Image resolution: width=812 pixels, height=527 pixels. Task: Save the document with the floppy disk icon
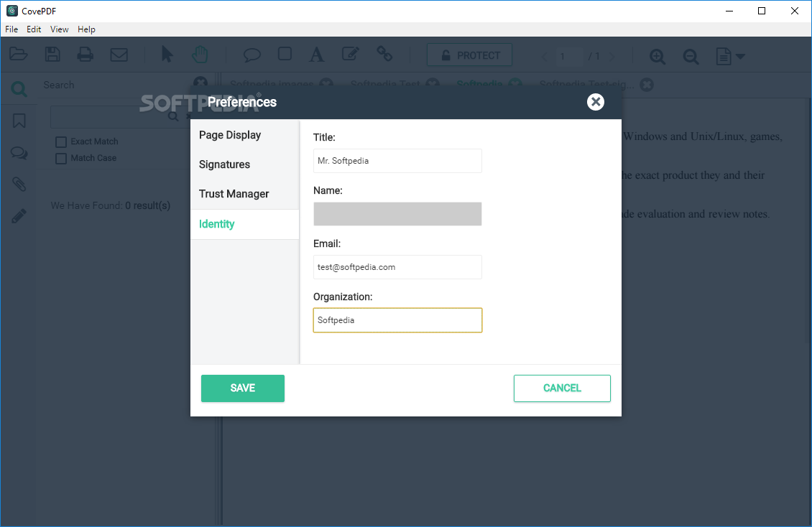(52, 55)
